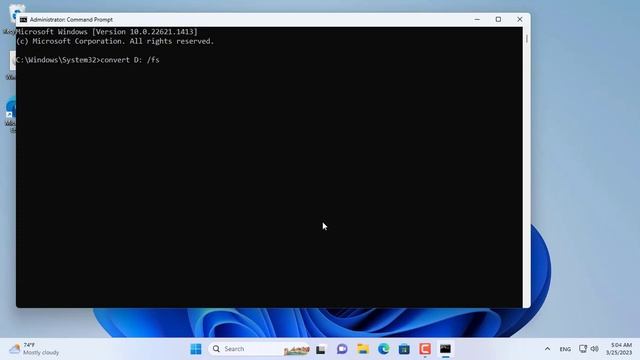Open the volume control from the speaker icon
The width and height of the screenshot is (640, 360).
(x=595, y=349)
